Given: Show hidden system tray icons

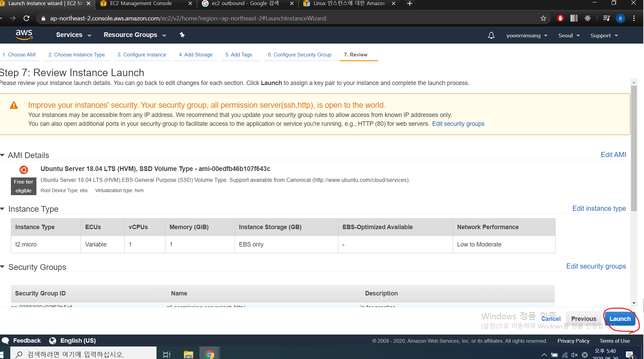Looking at the screenshot, I should tap(544, 355).
